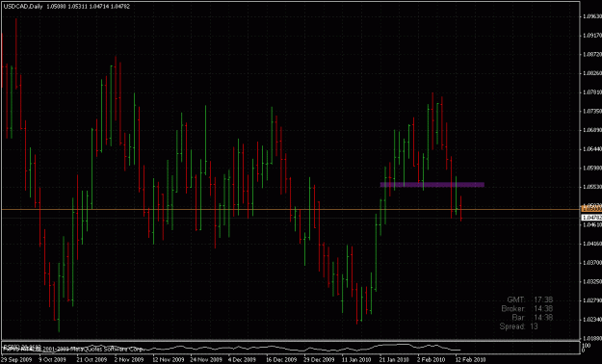The image size is (602, 364).
Task: Click the Broker 14:38 time text
Action: (x=527, y=308)
